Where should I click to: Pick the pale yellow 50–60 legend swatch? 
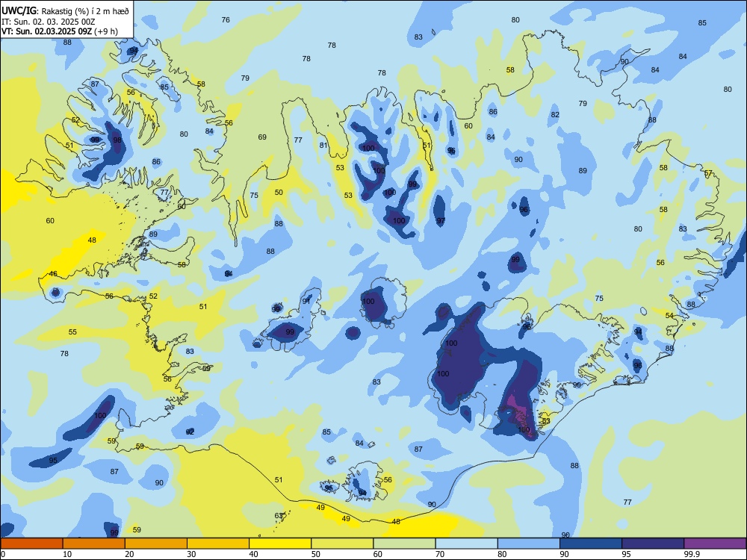(x=342, y=544)
